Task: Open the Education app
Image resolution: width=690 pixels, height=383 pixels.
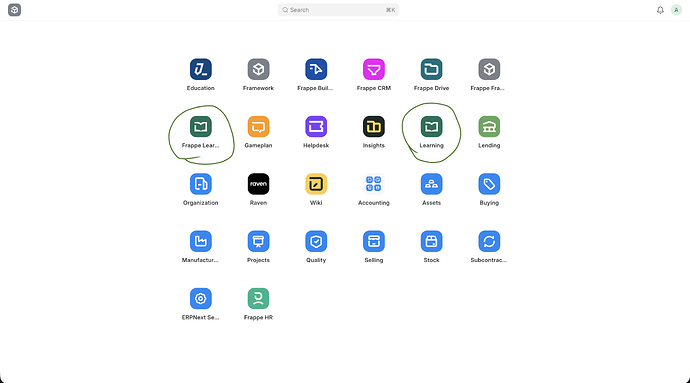Action: pos(201,70)
